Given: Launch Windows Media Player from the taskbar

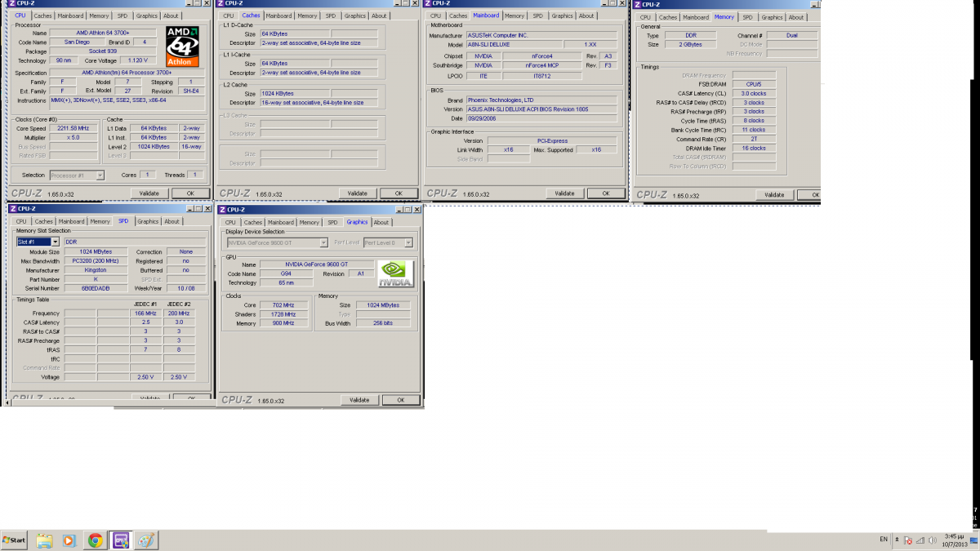Looking at the screenshot, I should tap(69, 540).
